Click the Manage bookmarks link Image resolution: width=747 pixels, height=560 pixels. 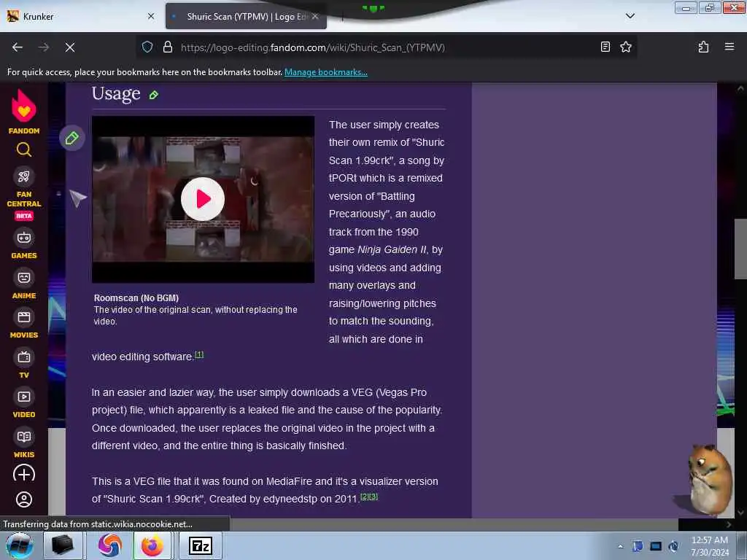(326, 72)
